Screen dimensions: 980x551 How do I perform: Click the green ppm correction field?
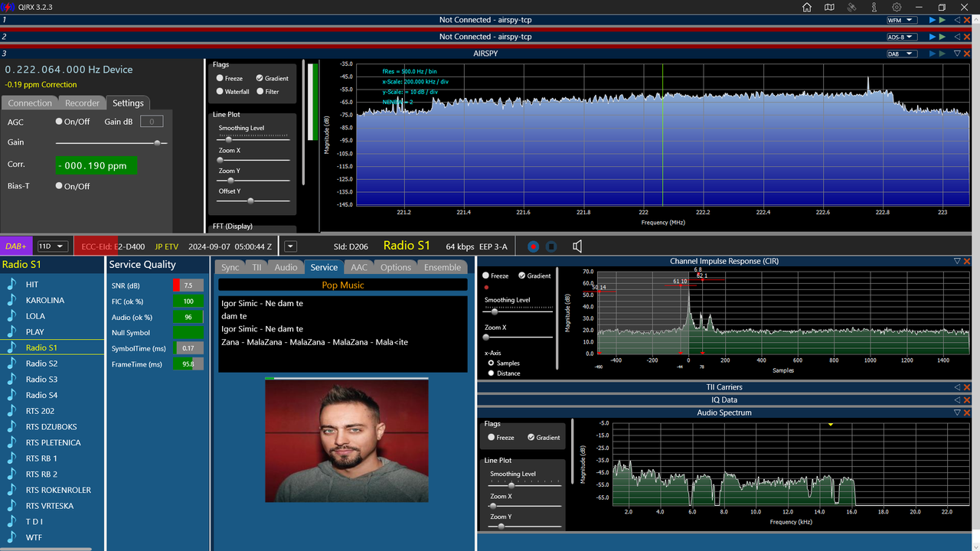coord(96,165)
